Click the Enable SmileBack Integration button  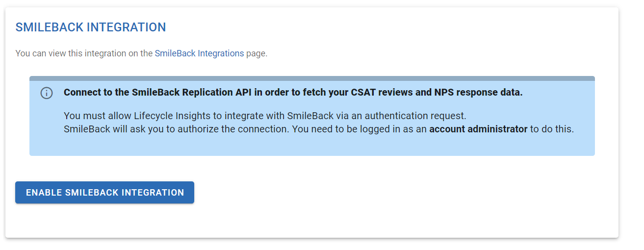click(x=104, y=192)
